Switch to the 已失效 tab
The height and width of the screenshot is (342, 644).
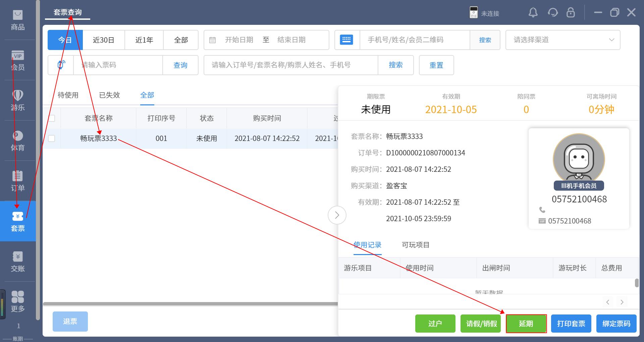109,95
